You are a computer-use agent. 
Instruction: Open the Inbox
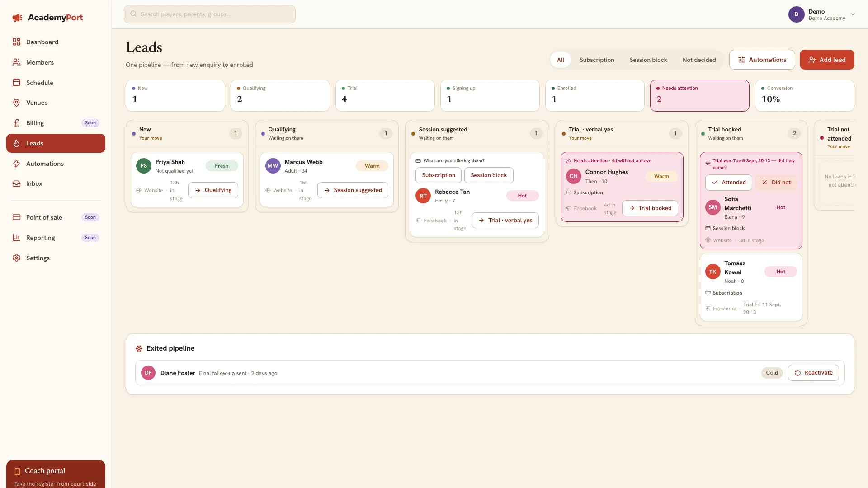(56, 183)
